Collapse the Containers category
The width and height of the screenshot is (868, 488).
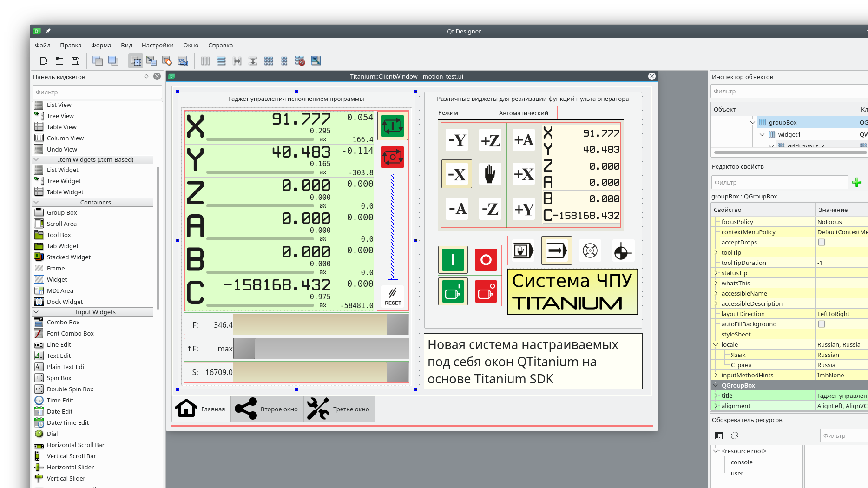coord(36,202)
